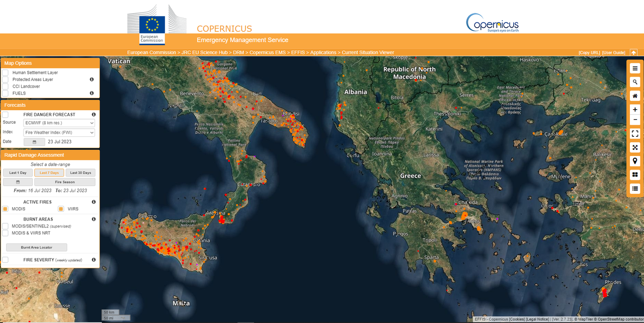644x323 pixels.
Task: Uncheck the VIIRS active fires checkbox
Action: pos(60,209)
